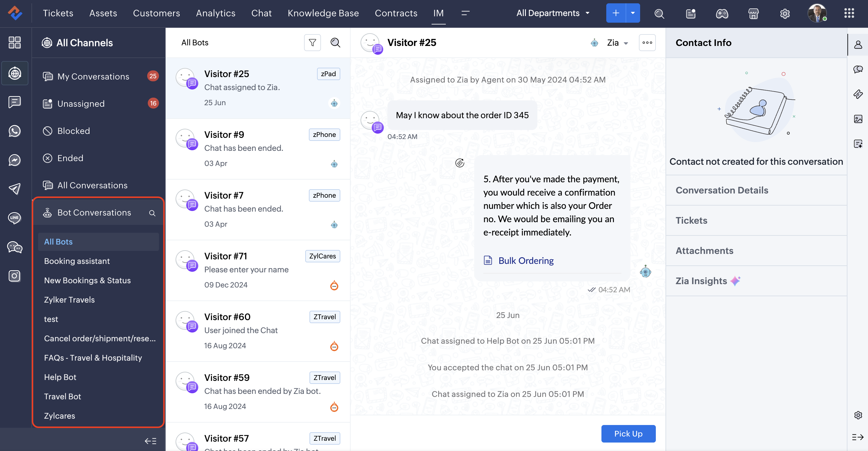Select the live chat channel sidebar icon
This screenshot has width=868, height=451.
point(15,102)
